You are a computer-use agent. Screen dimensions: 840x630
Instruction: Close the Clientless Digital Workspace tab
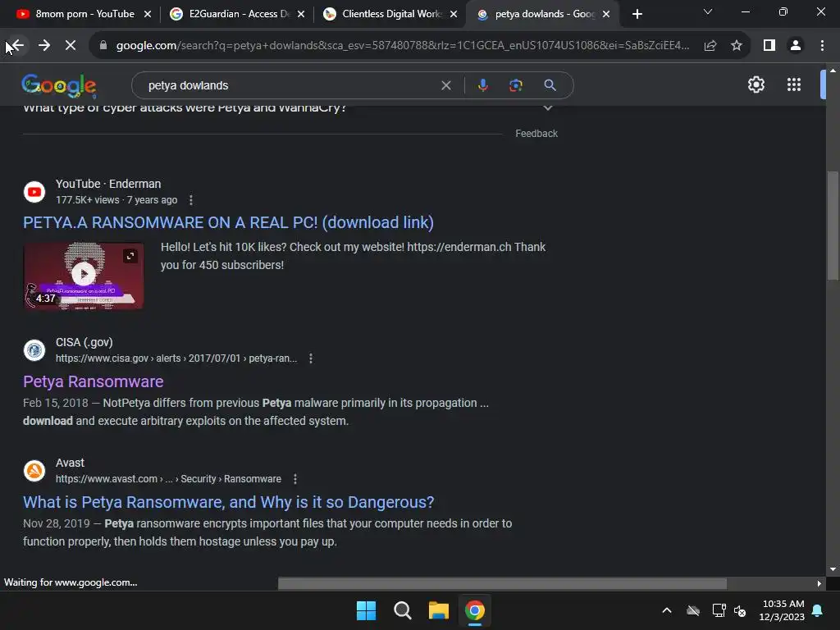[x=454, y=14]
